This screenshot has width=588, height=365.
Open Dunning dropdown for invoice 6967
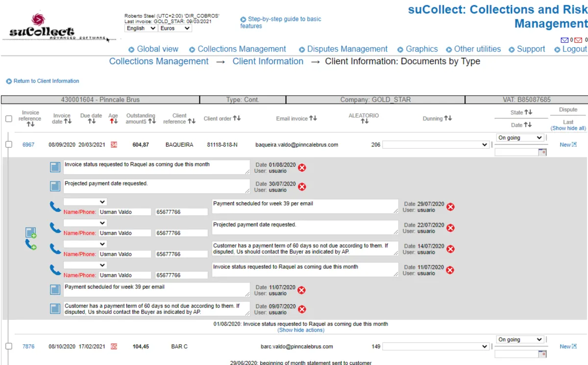click(x=436, y=145)
